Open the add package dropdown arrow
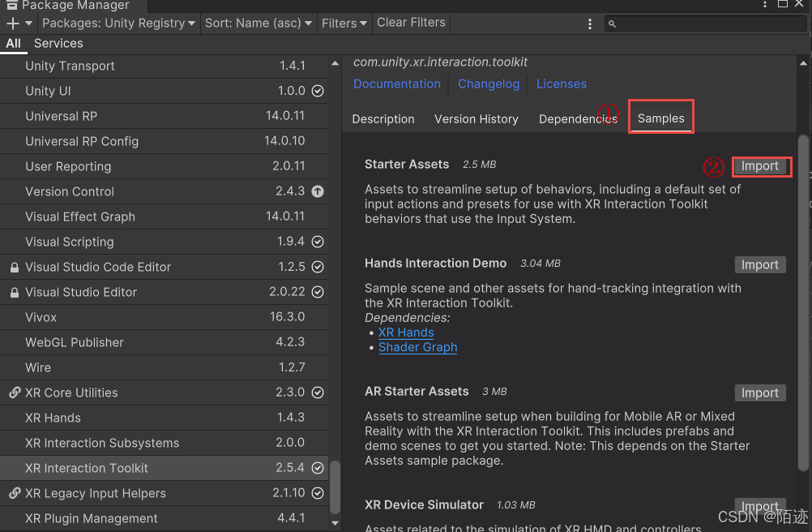812x532 pixels. point(29,24)
